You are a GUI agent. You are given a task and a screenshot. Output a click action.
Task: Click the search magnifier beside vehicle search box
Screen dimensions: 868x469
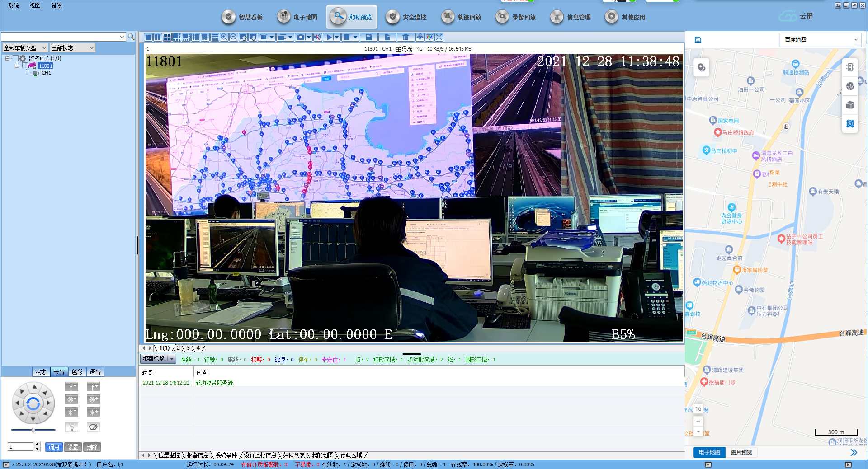(131, 37)
